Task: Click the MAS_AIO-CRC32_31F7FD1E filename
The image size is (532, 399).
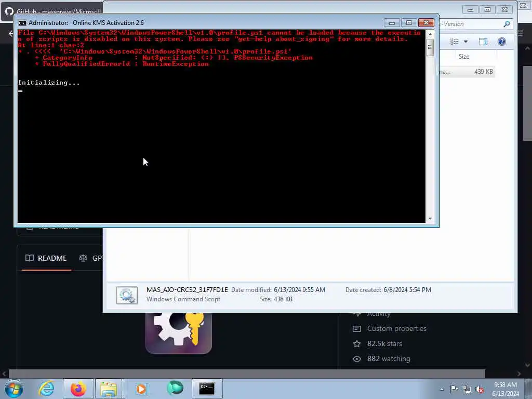Action: pyautogui.click(x=187, y=290)
